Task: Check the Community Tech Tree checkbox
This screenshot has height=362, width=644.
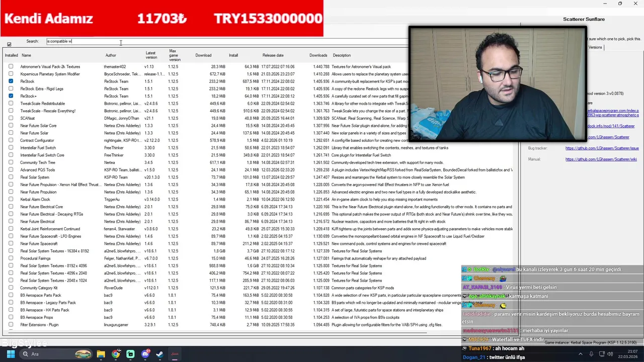Action: click(11, 162)
